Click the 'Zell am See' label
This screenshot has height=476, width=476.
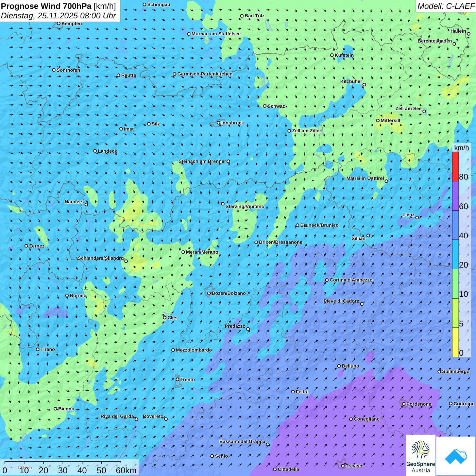408,108
